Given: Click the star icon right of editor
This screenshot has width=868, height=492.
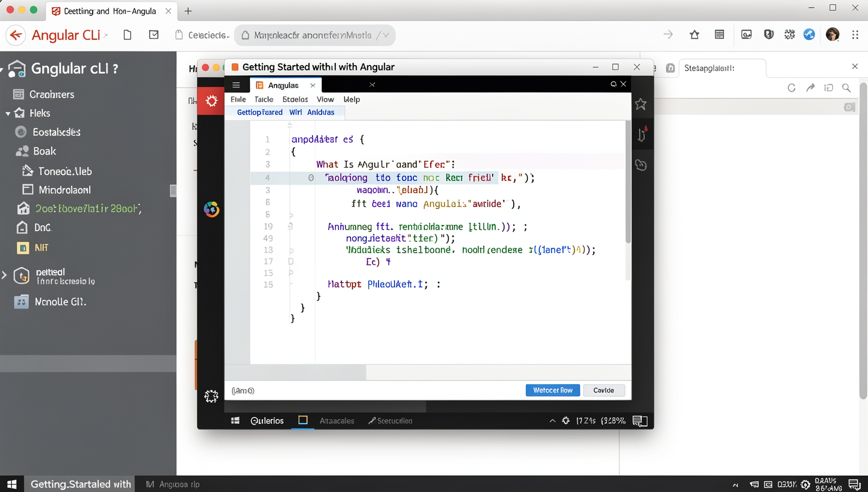Looking at the screenshot, I should tap(641, 104).
